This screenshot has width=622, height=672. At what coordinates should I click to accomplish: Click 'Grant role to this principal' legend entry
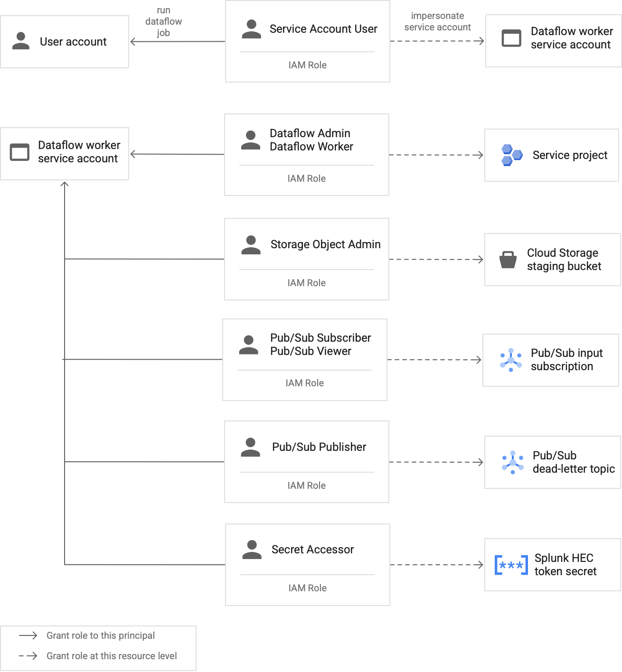(100, 635)
